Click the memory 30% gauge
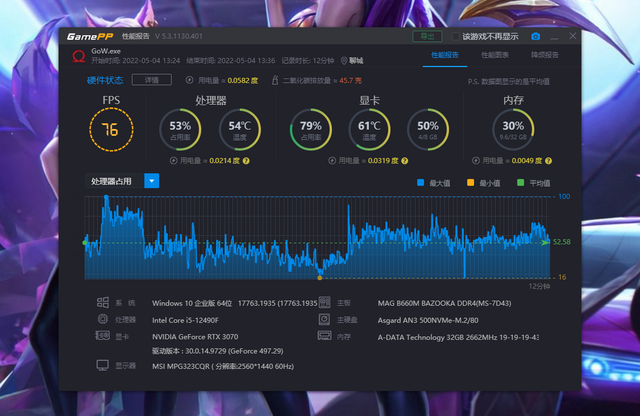This screenshot has height=416, width=640. pos(513,129)
